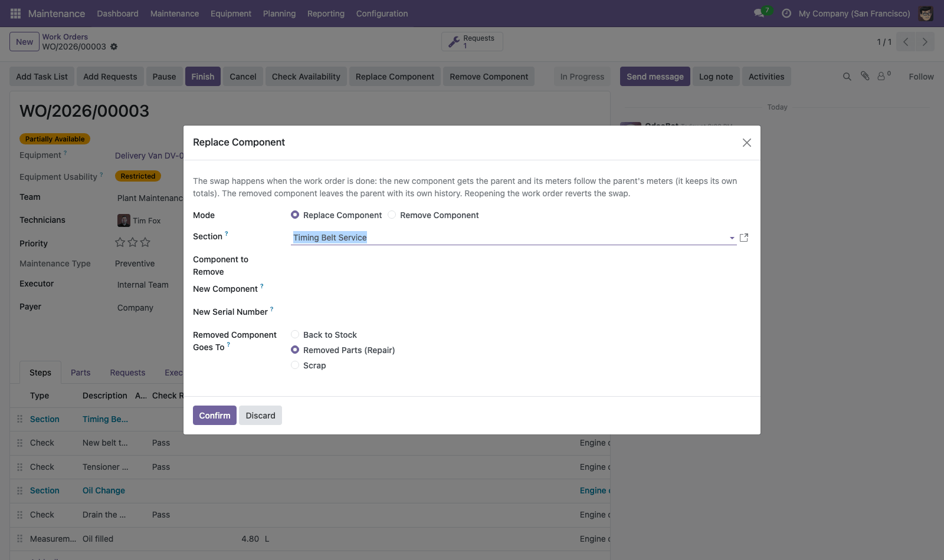Open the Configuration menu
The height and width of the screenshot is (560, 944).
pyautogui.click(x=382, y=14)
